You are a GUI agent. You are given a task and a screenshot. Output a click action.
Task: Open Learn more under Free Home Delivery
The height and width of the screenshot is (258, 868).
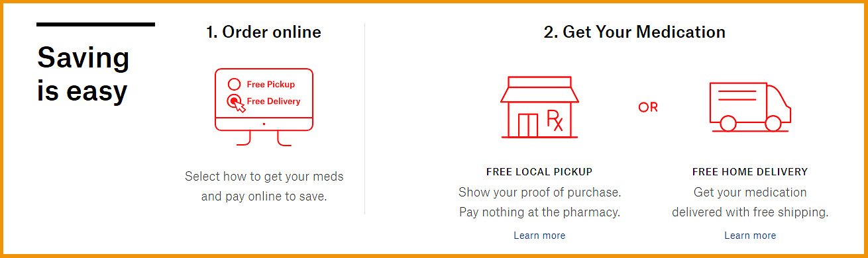click(750, 236)
